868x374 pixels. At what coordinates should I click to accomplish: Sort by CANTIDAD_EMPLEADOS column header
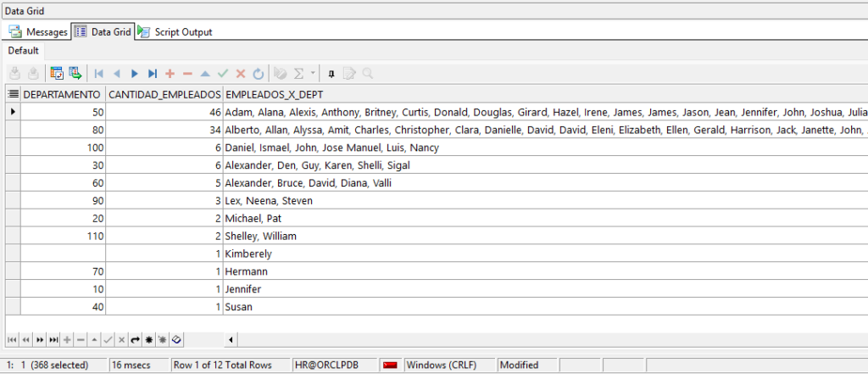[164, 94]
